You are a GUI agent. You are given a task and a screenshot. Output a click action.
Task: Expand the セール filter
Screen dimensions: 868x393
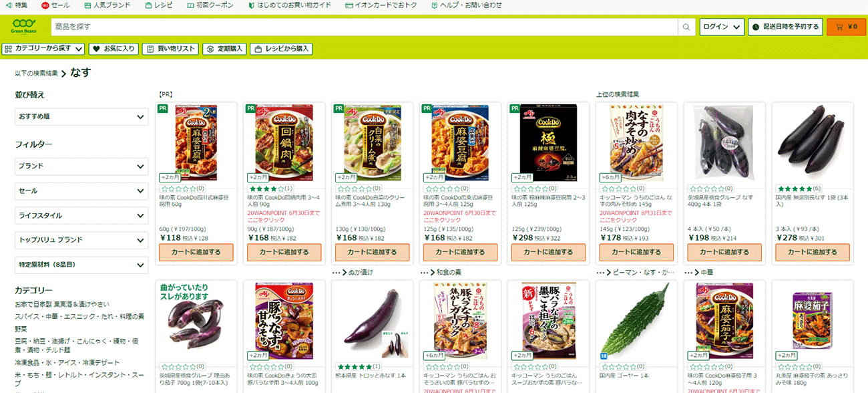(81, 191)
